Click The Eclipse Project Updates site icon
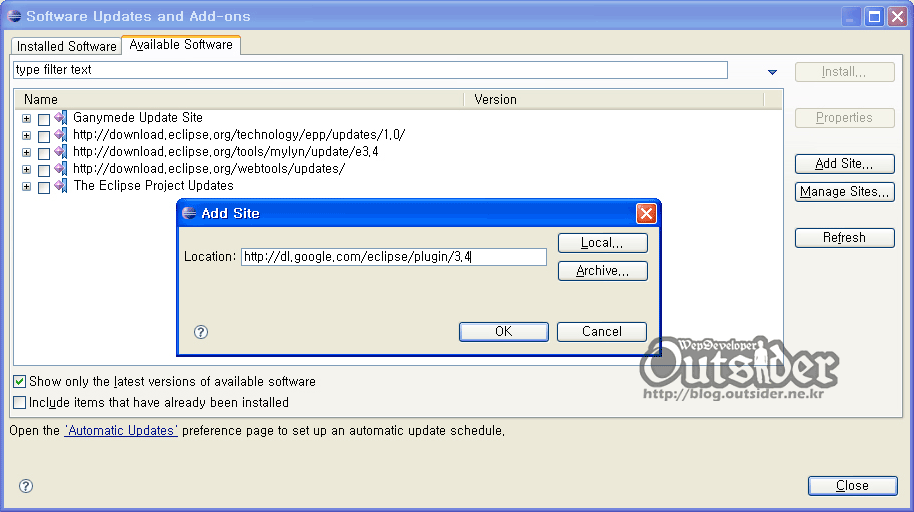 pyautogui.click(x=61, y=185)
